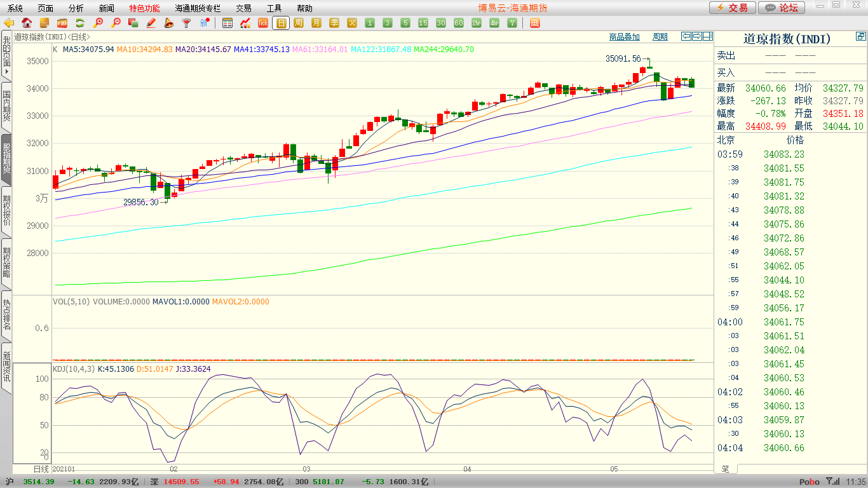
Task: Click the 周期 link above chart
Action: pos(660,37)
